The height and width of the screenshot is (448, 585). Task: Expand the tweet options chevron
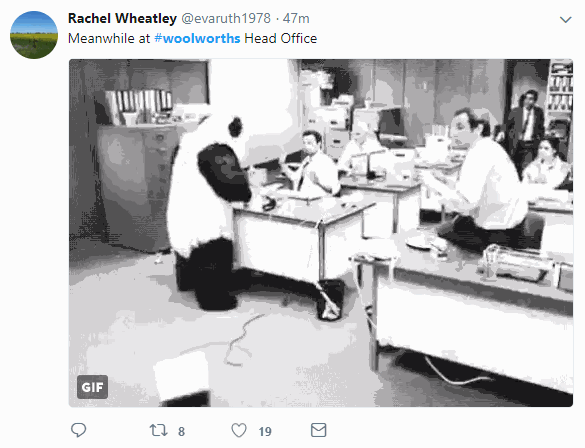(566, 19)
